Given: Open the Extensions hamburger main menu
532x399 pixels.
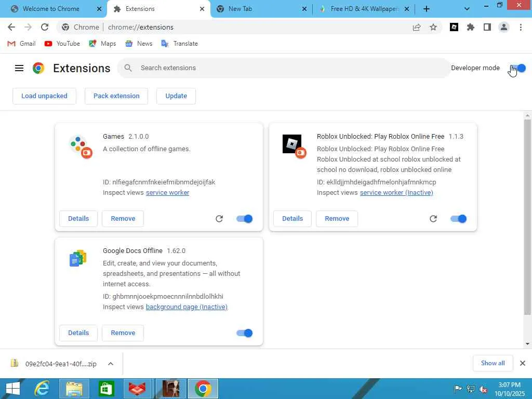Looking at the screenshot, I should 19,68.
